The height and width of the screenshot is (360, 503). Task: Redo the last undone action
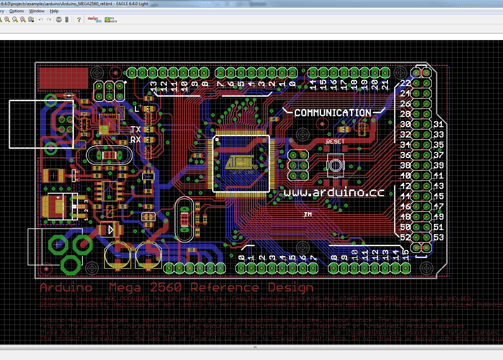tap(49, 20)
